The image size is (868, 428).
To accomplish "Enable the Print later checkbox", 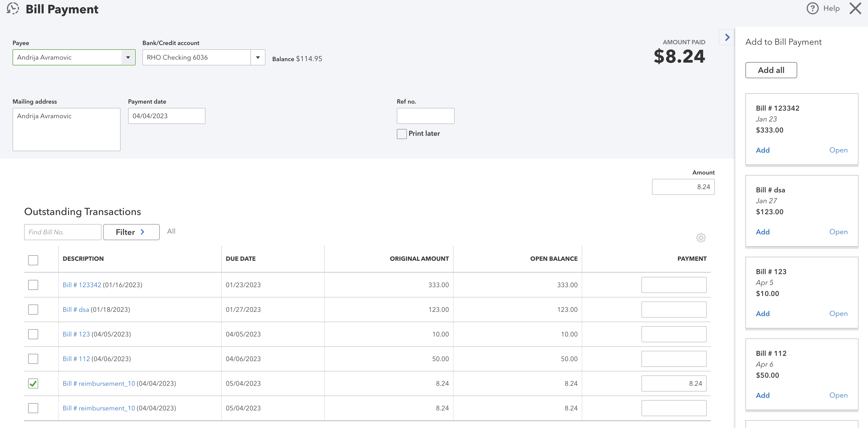I will point(402,134).
